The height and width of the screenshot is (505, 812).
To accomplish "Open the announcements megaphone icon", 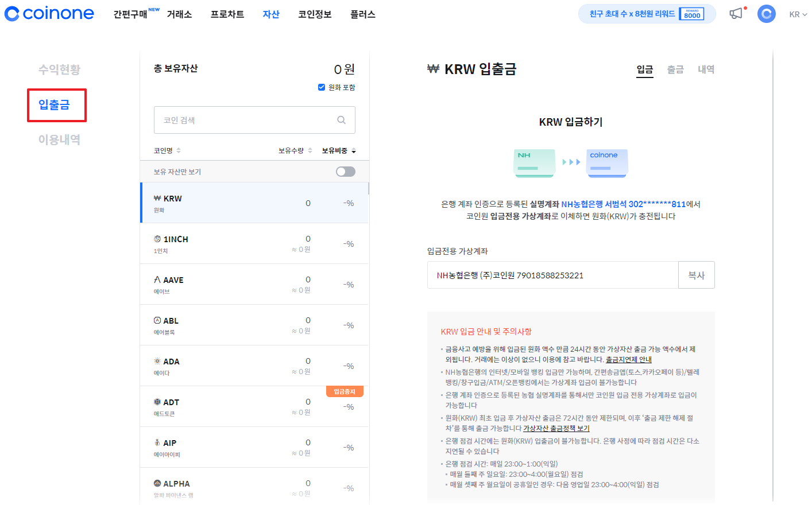I will point(736,13).
